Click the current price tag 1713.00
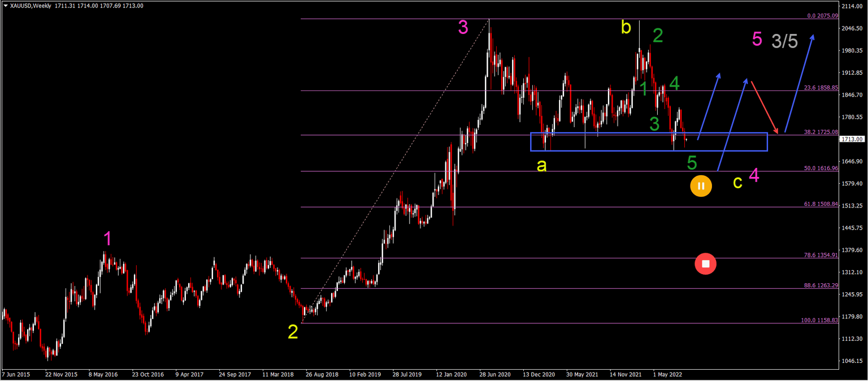The image size is (868, 381). [x=853, y=138]
